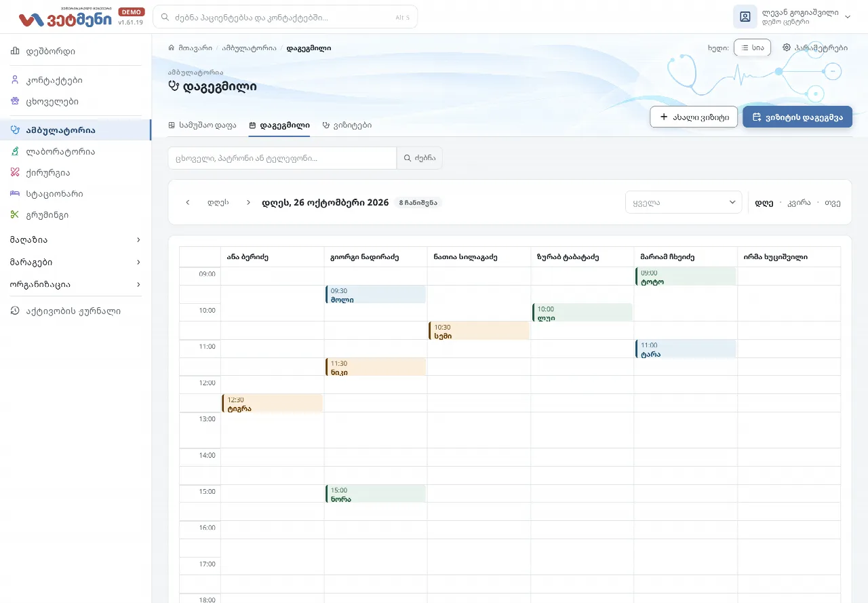Go to next day with the right chevron
The image size is (868, 603).
pos(248,202)
